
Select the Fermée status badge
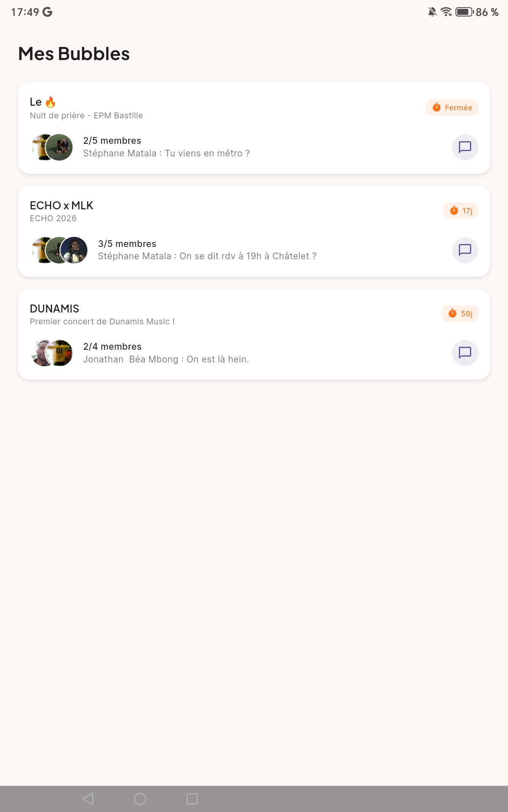click(452, 107)
